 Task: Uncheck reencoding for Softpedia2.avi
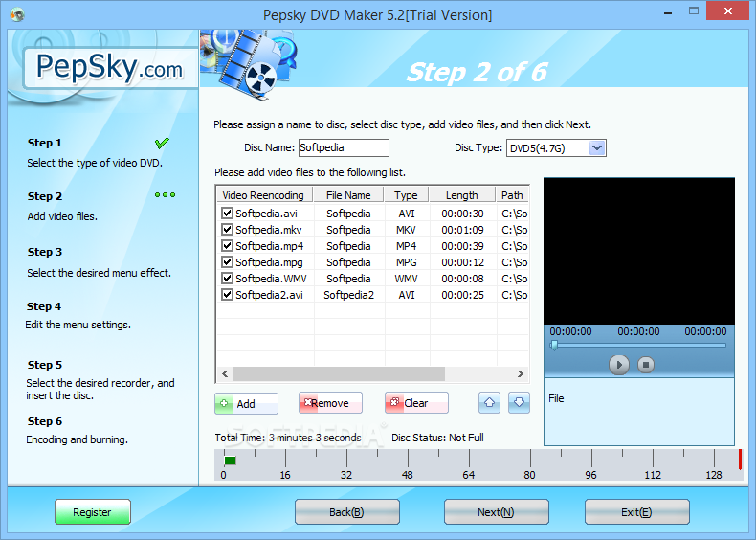point(227,294)
